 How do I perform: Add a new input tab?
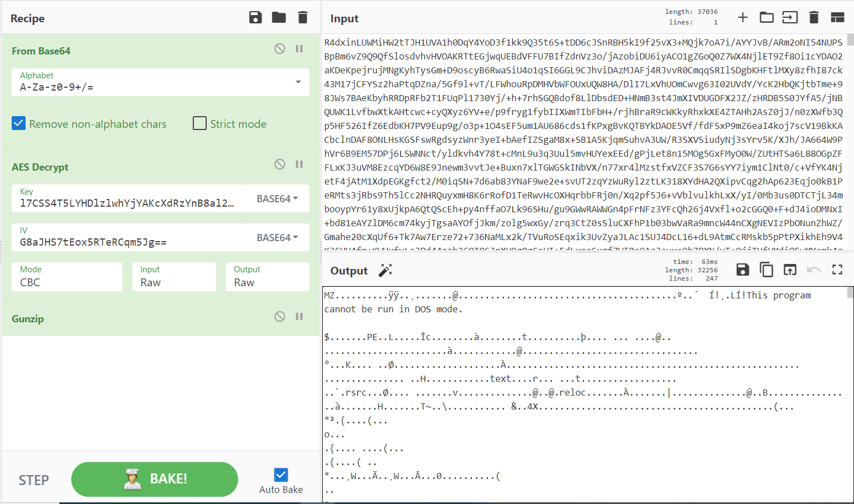pos(742,18)
